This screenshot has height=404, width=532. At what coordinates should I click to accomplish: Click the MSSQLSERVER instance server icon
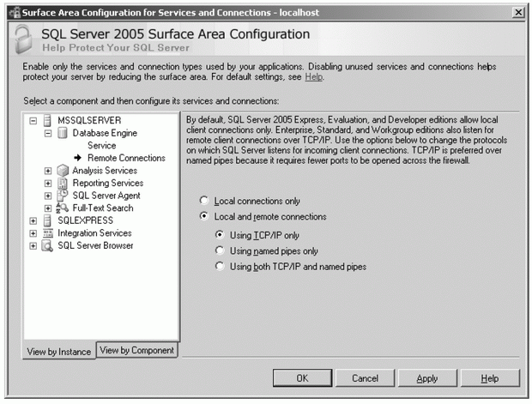coord(48,121)
